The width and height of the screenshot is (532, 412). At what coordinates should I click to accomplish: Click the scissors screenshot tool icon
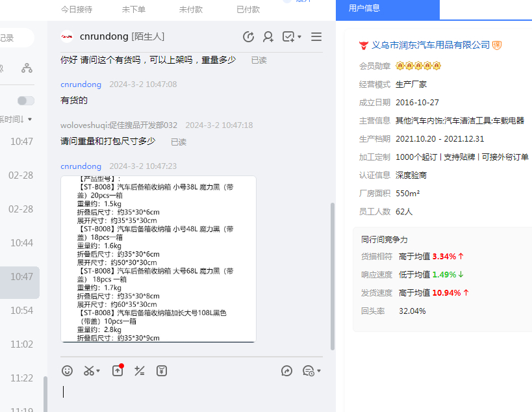pos(88,370)
